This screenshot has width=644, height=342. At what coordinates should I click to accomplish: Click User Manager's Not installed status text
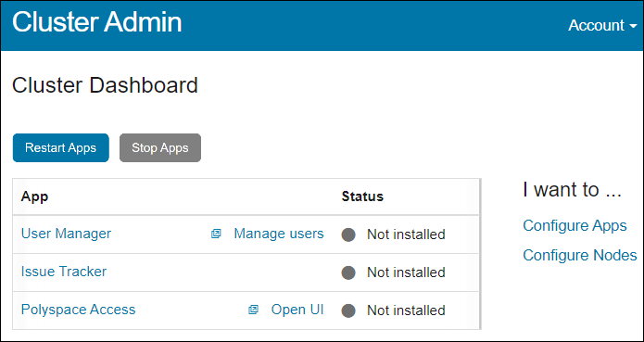click(x=406, y=234)
